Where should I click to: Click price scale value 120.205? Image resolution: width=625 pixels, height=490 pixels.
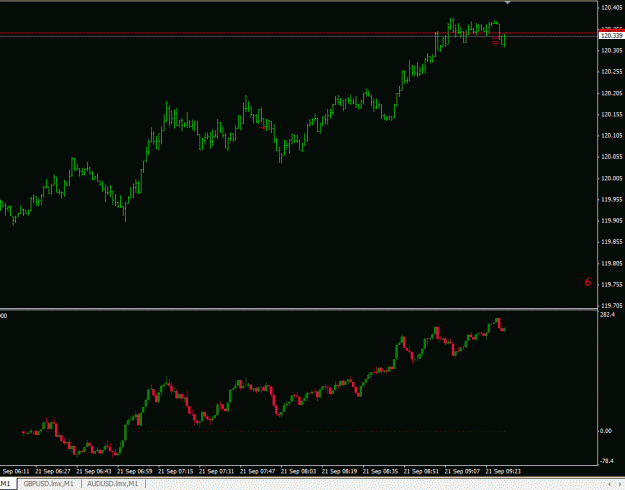[612, 93]
